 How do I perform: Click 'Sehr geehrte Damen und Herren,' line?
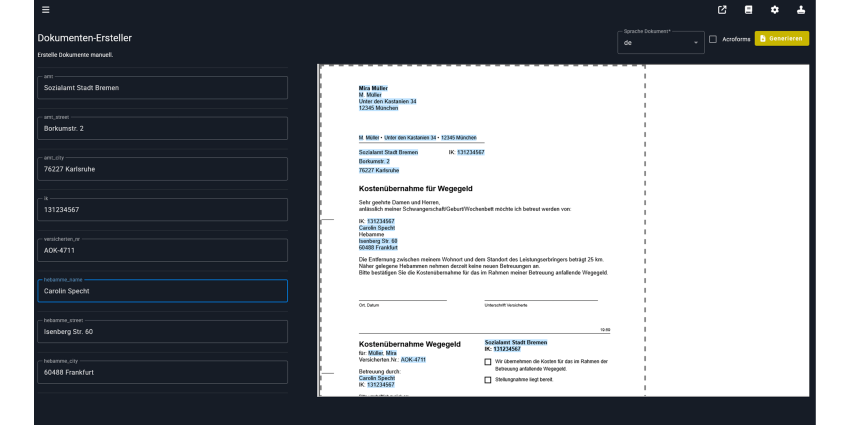[399, 202]
